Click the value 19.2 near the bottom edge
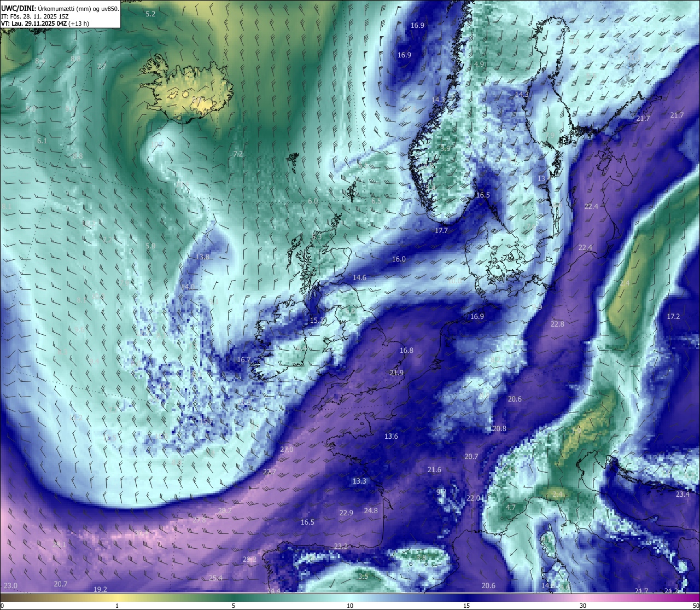Image resolution: width=700 pixels, height=610 pixels. 100,589
